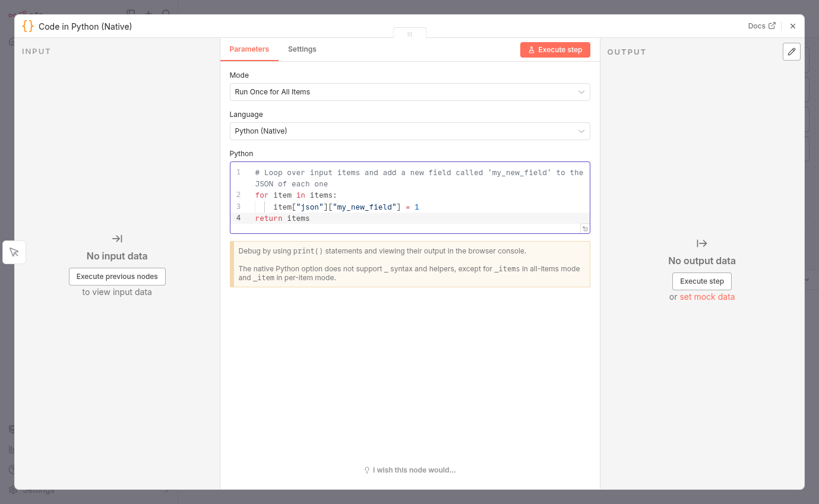819x504 pixels.
Task: Select the cursor arrow button on the left edge
Action: [x=14, y=252]
